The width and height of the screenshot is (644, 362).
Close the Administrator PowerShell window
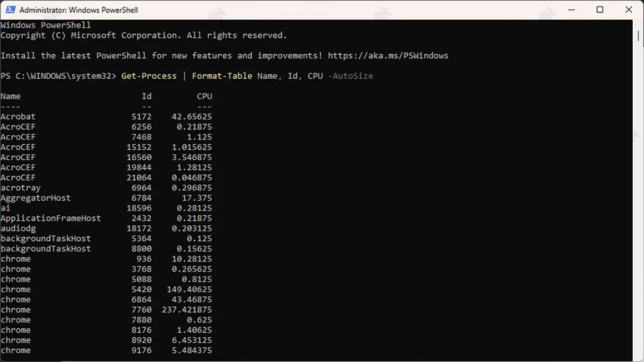(x=628, y=10)
